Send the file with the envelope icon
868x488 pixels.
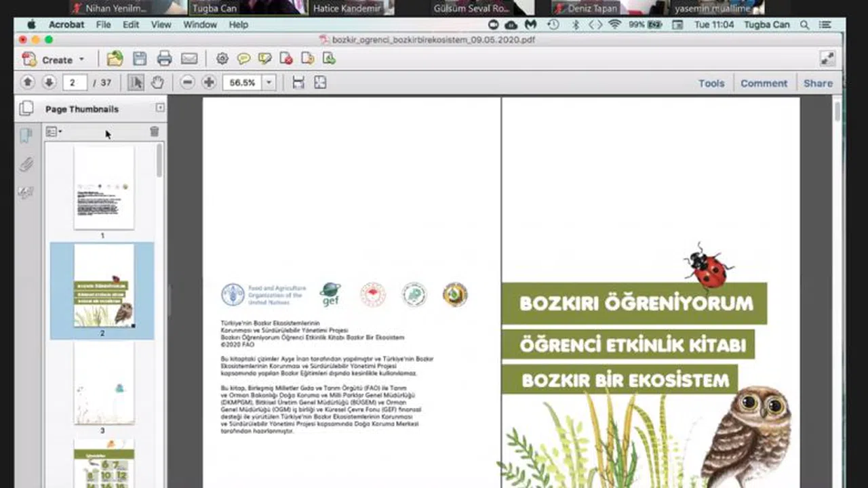click(x=189, y=59)
